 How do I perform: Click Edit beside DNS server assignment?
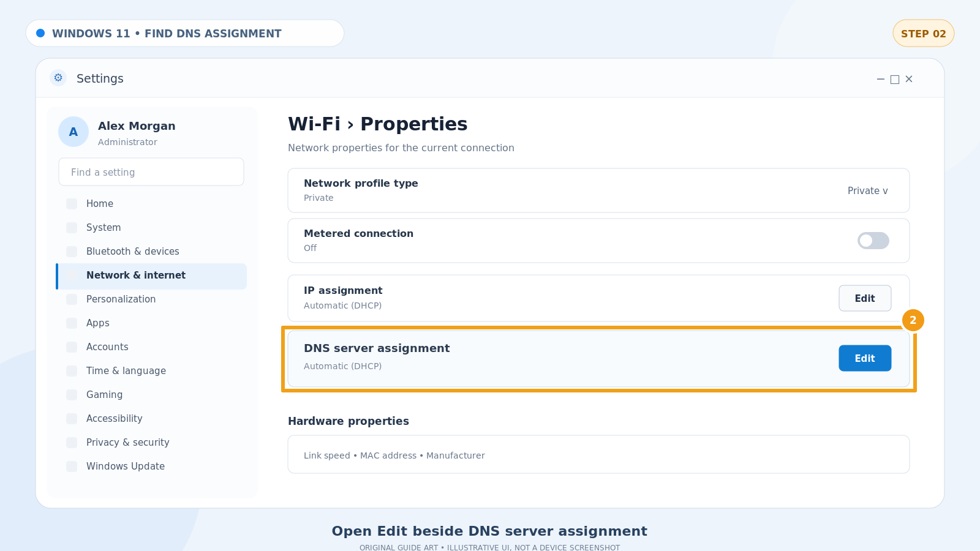click(x=865, y=358)
